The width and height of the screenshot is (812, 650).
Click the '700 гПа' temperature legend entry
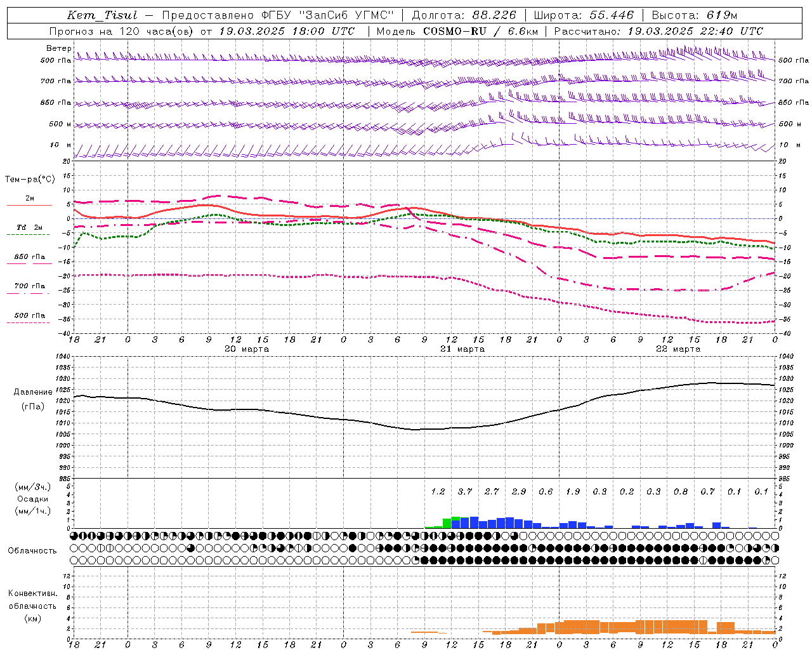click(x=30, y=286)
